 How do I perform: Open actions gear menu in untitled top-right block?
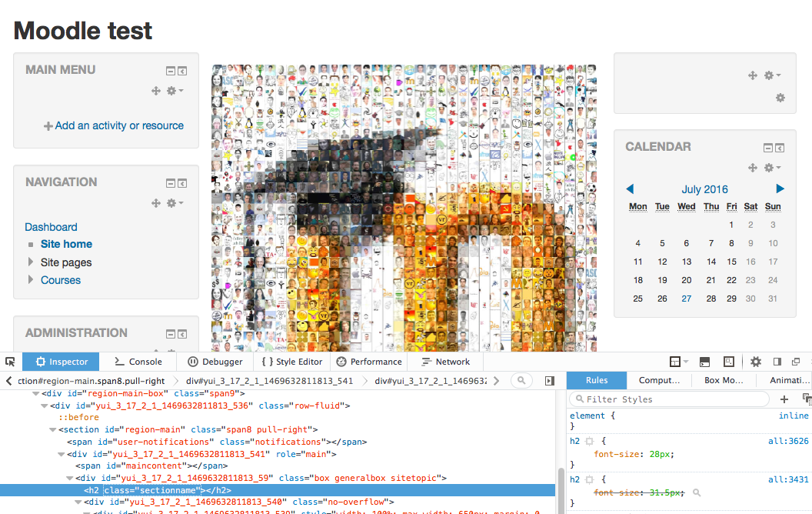[x=772, y=75]
